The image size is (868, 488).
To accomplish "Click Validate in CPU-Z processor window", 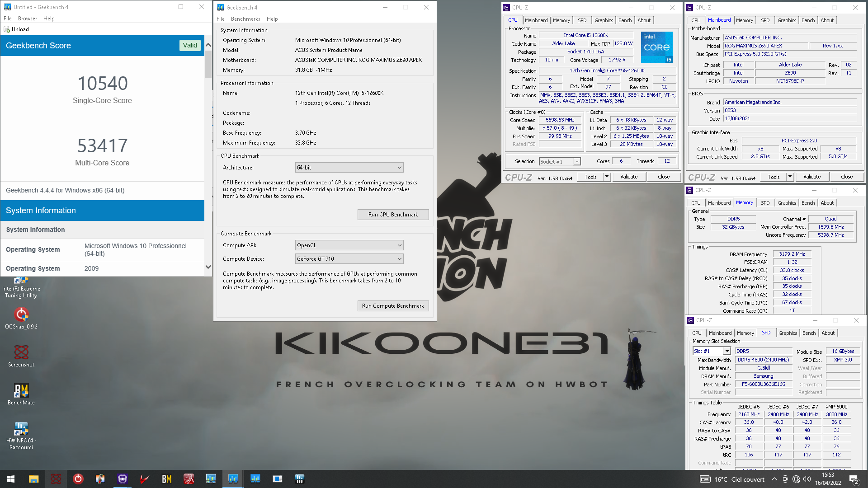I will pos(629,177).
